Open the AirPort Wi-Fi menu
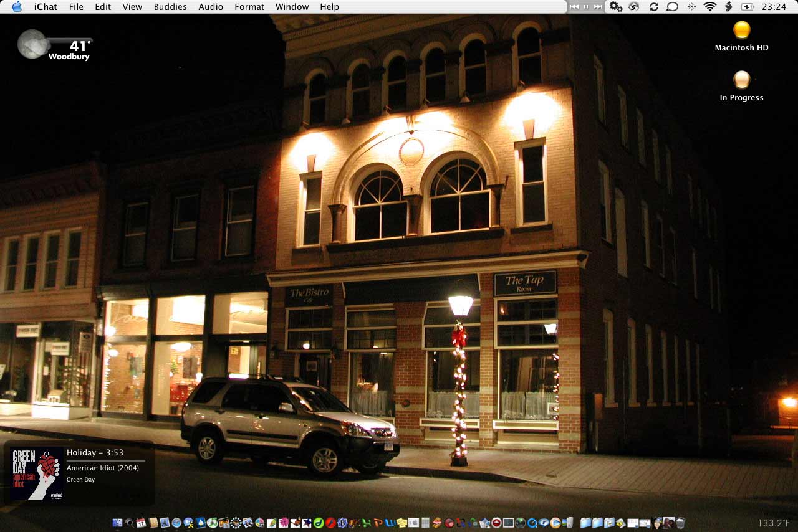This screenshot has height=532, width=798. [710, 7]
